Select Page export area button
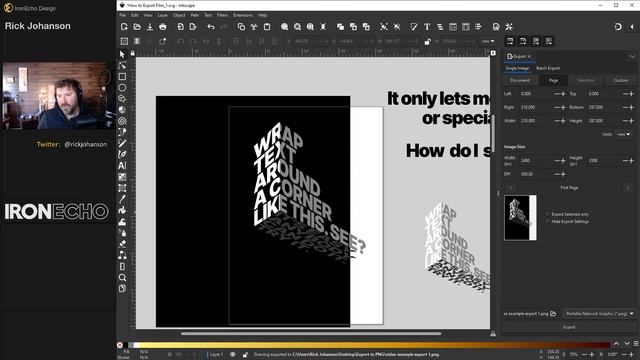Viewport: 640px width, 360px height. tap(553, 80)
